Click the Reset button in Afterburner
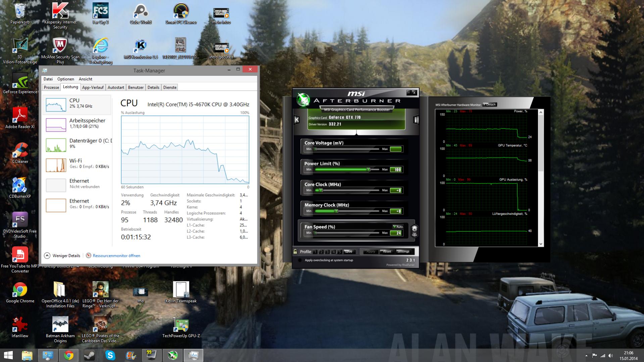 click(x=387, y=252)
